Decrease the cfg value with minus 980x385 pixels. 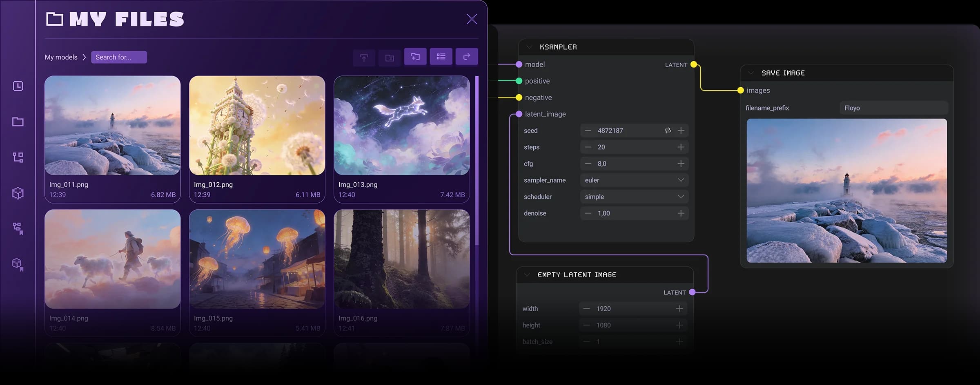click(x=588, y=164)
